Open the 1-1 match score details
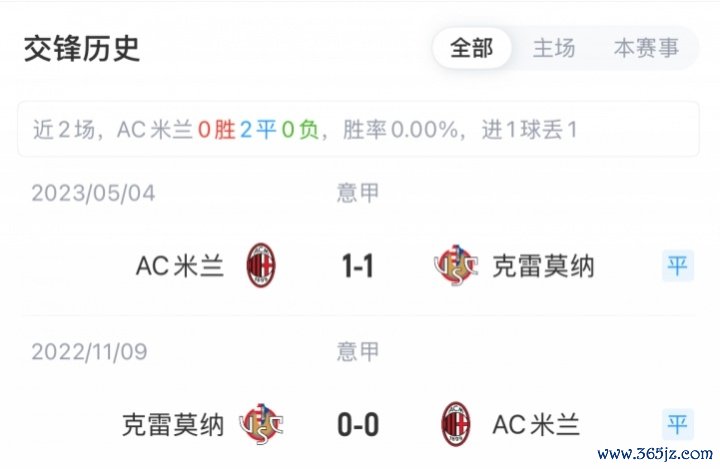Screen dimensions: 720x469 click(358, 266)
